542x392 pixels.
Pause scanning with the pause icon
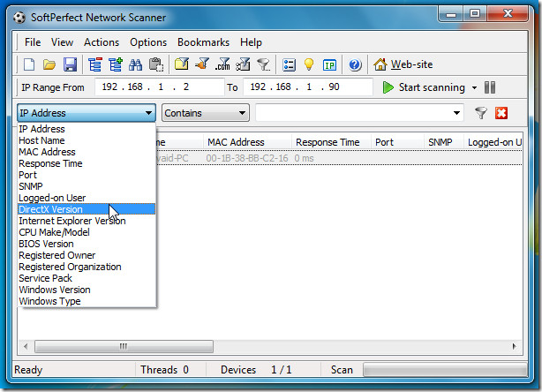[490, 87]
